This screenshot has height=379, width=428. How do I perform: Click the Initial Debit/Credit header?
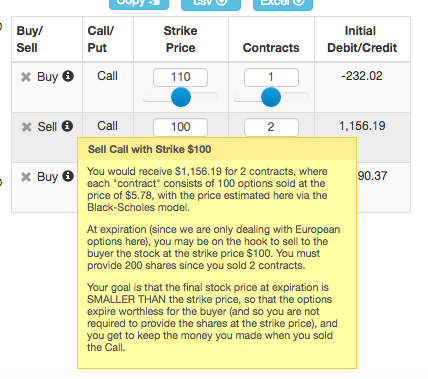[362, 39]
